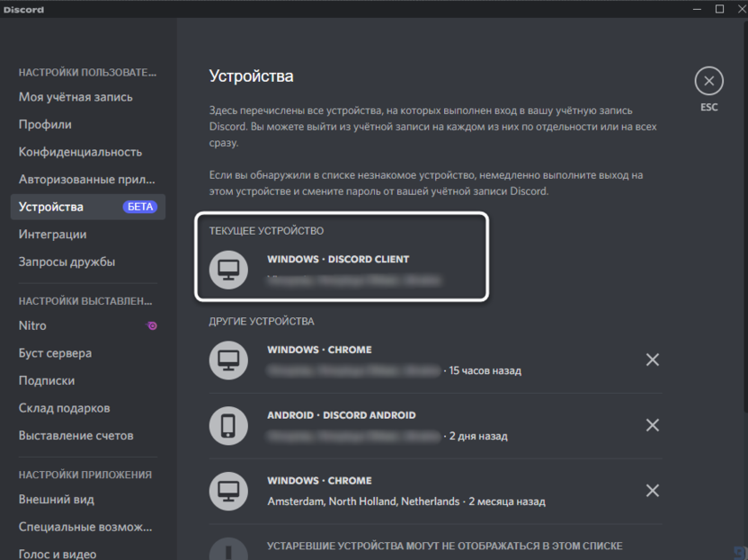The height and width of the screenshot is (560, 748).
Task: Open Внешний вид app settings
Action: click(x=56, y=499)
